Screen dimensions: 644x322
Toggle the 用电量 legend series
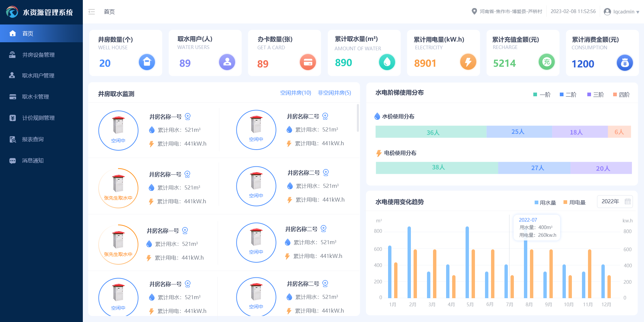(575, 203)
